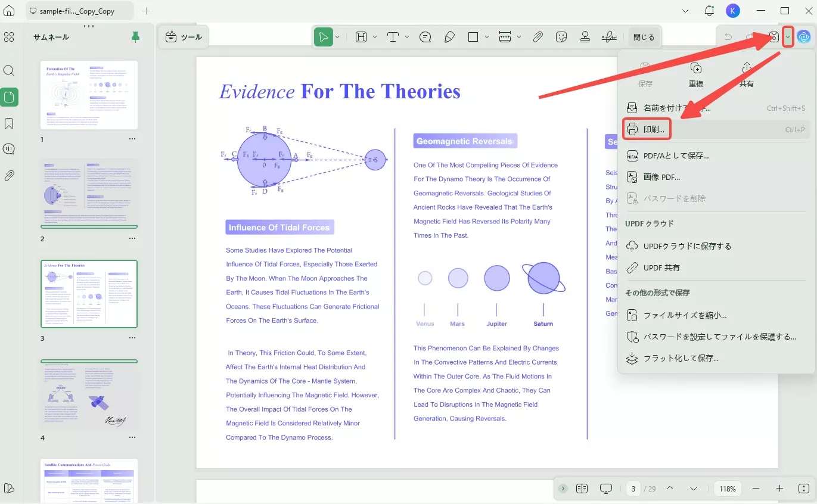Select the comment note tool

425,37
